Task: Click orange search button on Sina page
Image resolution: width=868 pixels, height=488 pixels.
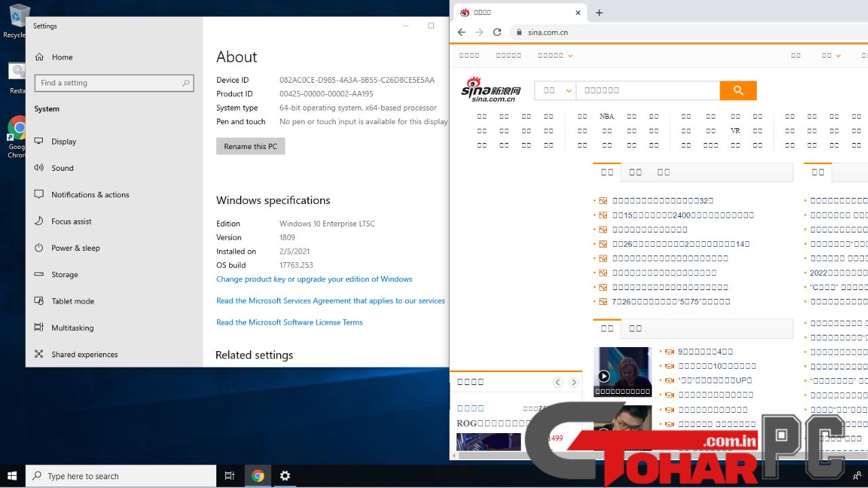Action: pyautogui.click(x=738, y=90)
